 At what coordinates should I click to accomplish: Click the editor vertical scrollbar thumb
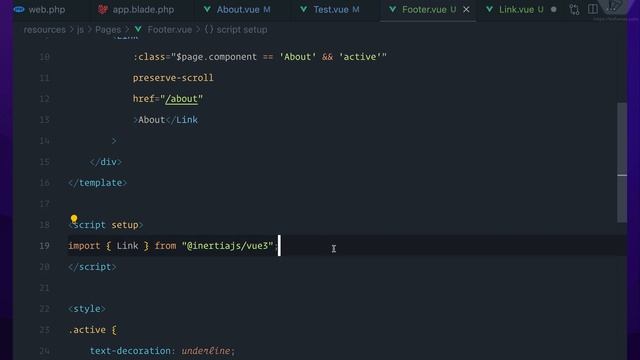[x=622, y=162]
